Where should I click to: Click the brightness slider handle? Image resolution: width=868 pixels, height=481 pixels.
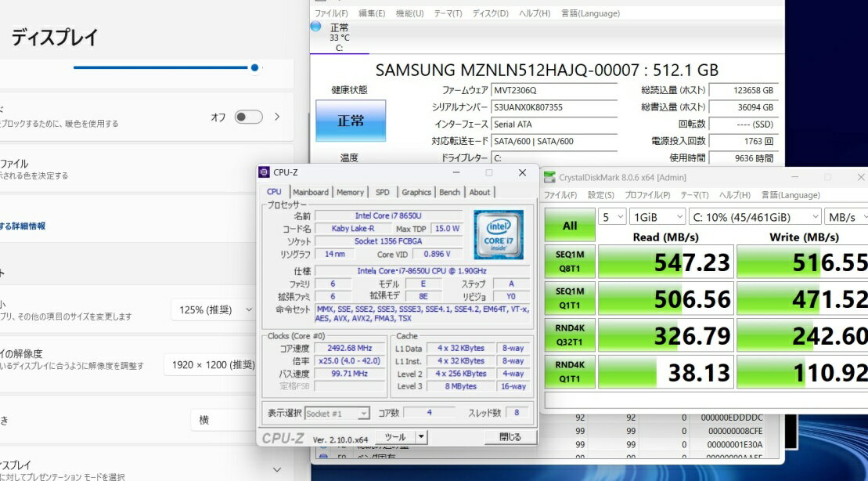point(255,67)
